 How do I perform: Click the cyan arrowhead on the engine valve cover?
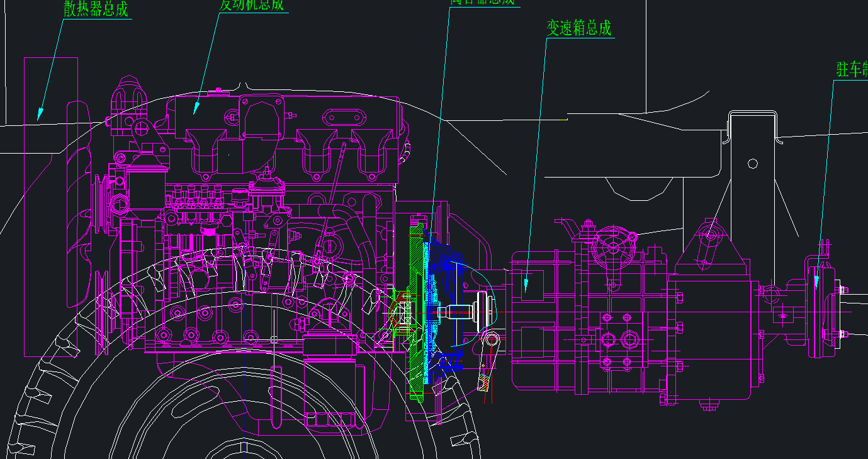pos(196,108)
